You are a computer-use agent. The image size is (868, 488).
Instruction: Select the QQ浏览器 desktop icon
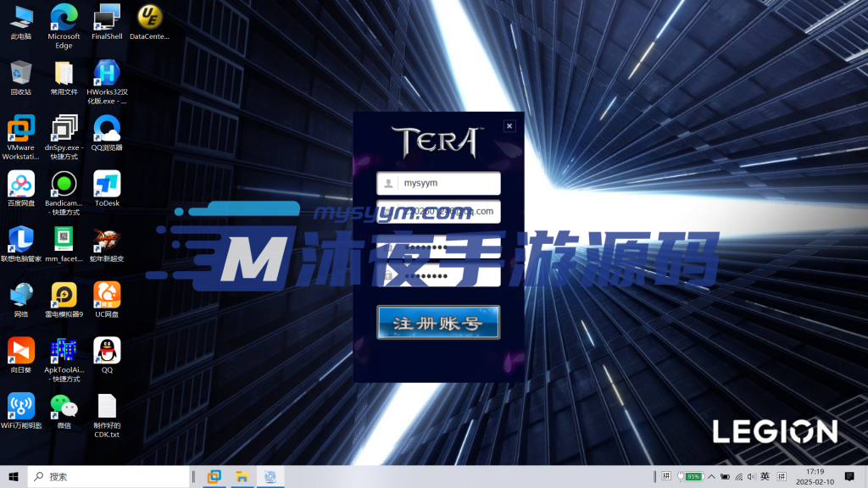(x=107, y=129)
